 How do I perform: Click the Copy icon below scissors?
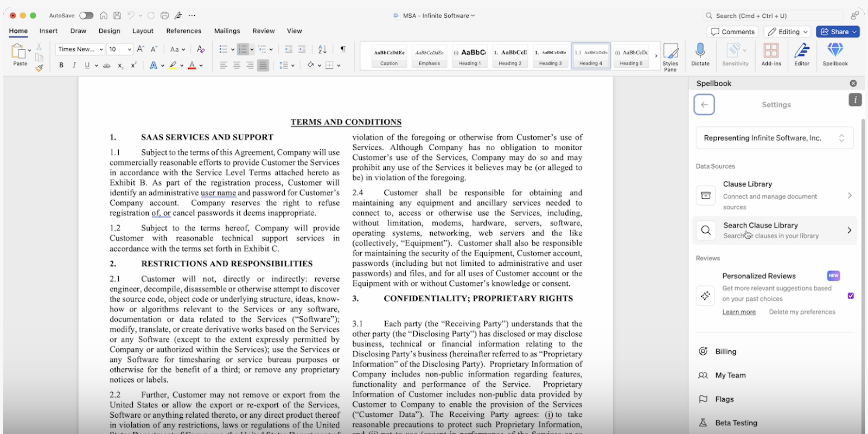39,57
